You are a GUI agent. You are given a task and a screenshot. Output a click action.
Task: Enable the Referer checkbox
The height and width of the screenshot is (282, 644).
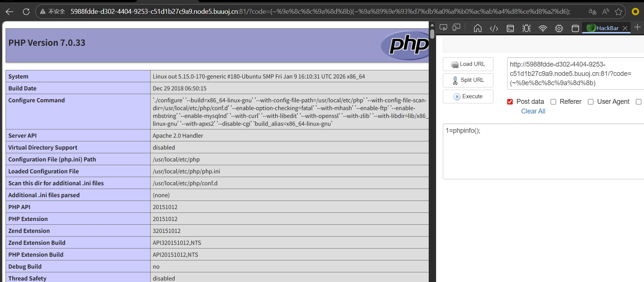click(553, 102)
